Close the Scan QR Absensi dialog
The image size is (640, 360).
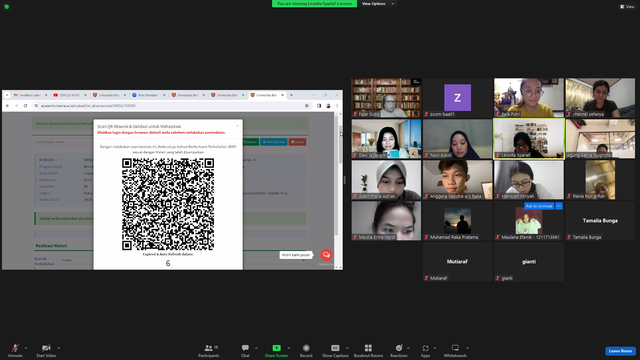(238, 126)
